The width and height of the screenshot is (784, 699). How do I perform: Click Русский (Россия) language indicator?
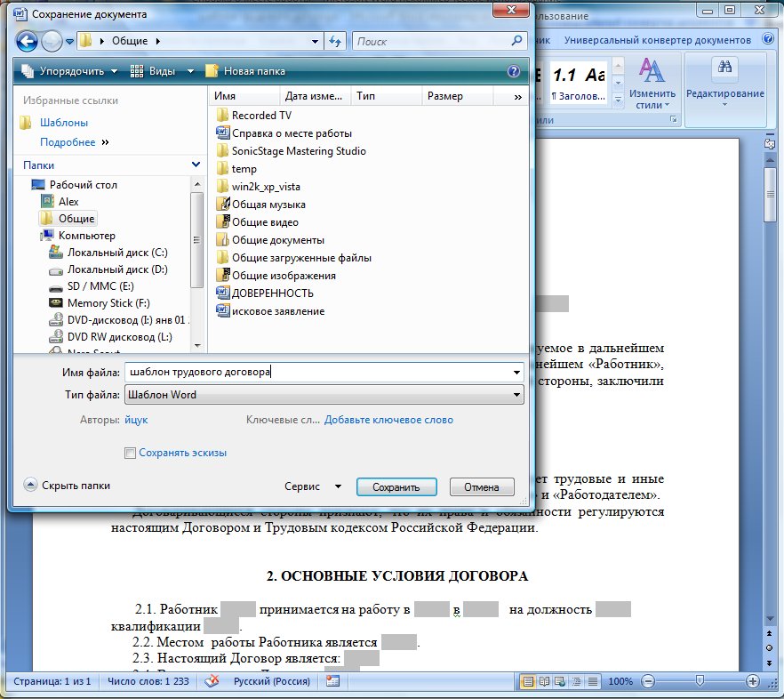click(x=271, y=681)
